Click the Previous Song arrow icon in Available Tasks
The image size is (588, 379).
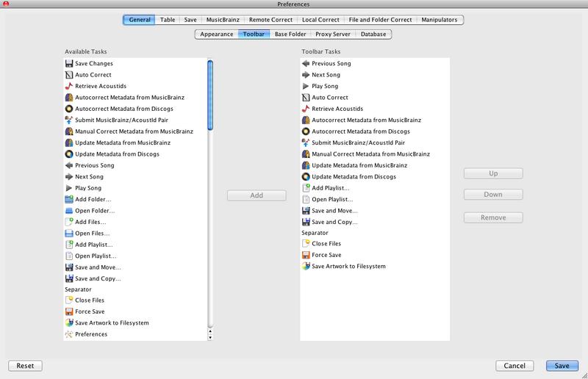[x=69, y=165]
